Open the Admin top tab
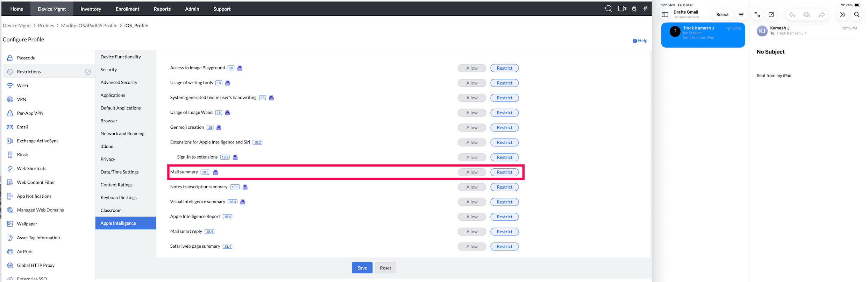The image size is (868, 282). (192, 9)
